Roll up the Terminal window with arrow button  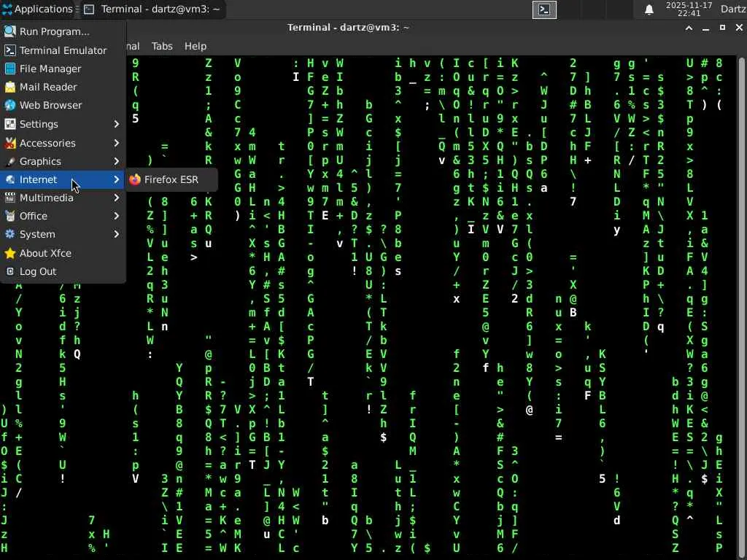click(x=689, y=28)
